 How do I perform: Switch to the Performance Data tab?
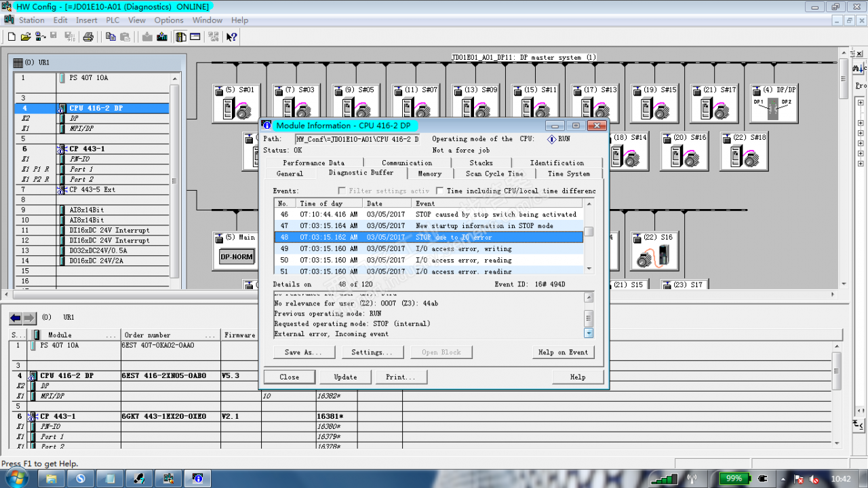pyautogui.click(x=313, y=163)
